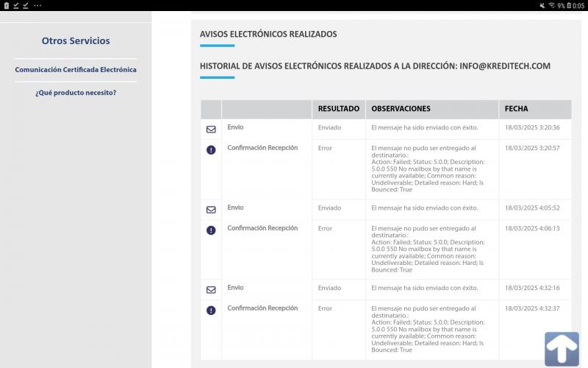
Task: Click undeliverable error details in 4:32:37 row
Action: (x=428, y=329)
